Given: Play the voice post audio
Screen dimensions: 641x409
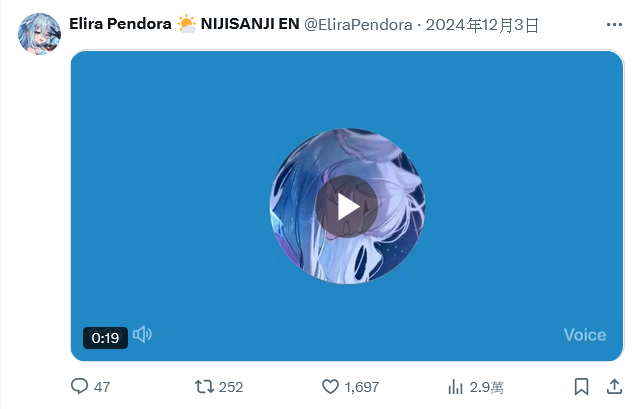Looking at the screenshot, I should 347,207.
